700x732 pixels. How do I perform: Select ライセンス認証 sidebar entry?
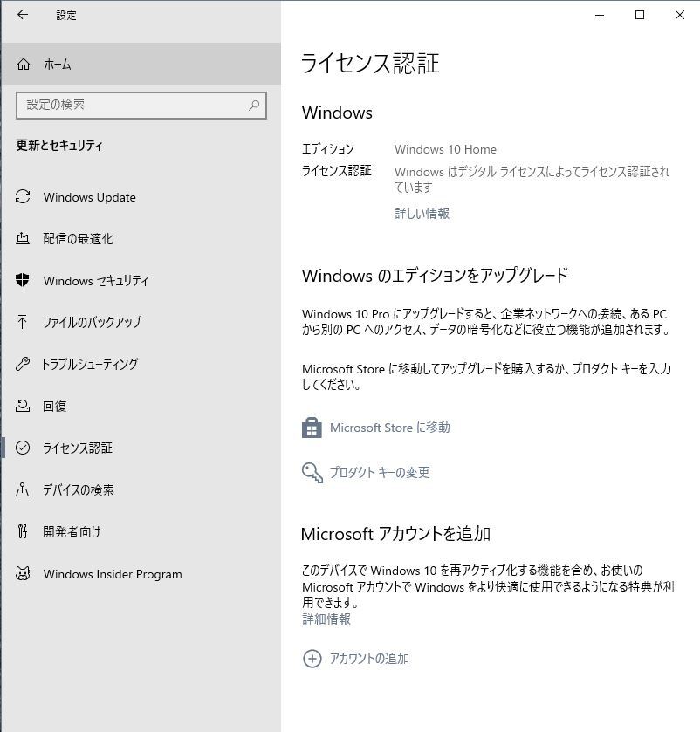click(141, 448)
